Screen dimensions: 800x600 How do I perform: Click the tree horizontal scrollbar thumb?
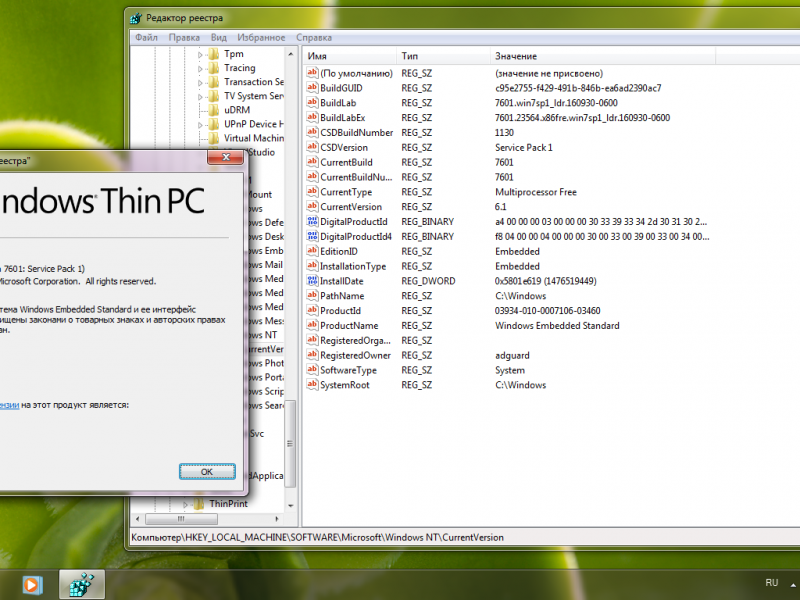181,519
